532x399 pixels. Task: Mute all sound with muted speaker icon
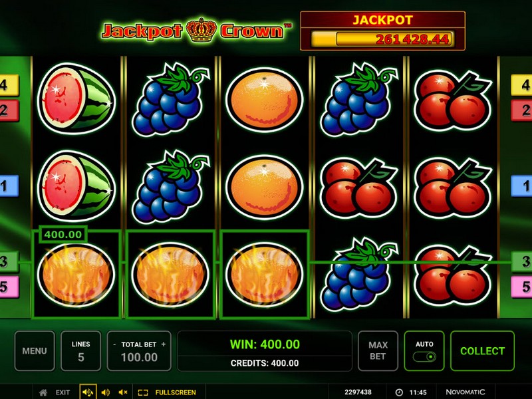click(123, 392)
